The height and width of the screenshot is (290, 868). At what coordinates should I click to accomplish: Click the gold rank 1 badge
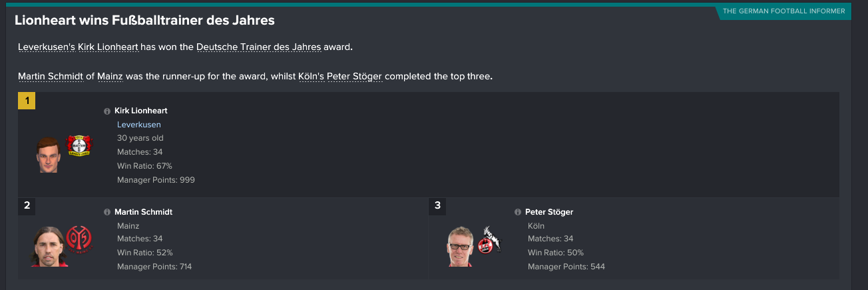(x=27, y=101)
